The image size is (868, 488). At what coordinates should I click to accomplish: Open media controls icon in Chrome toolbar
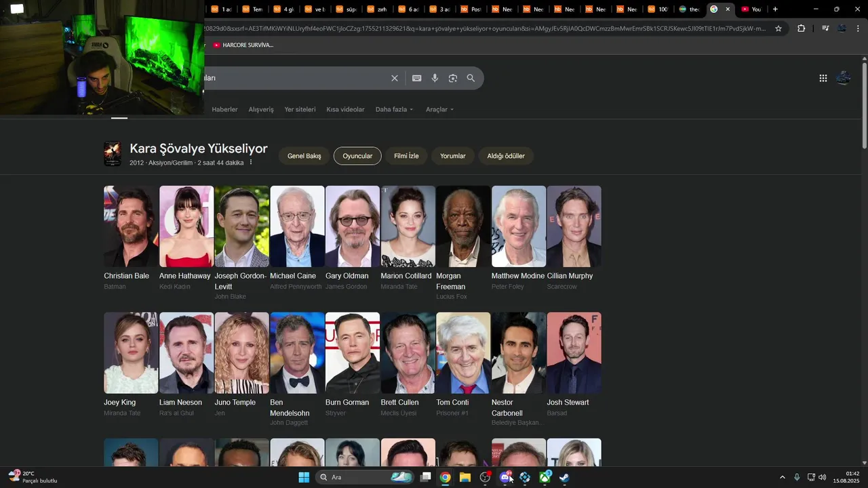tap(825, 28)
